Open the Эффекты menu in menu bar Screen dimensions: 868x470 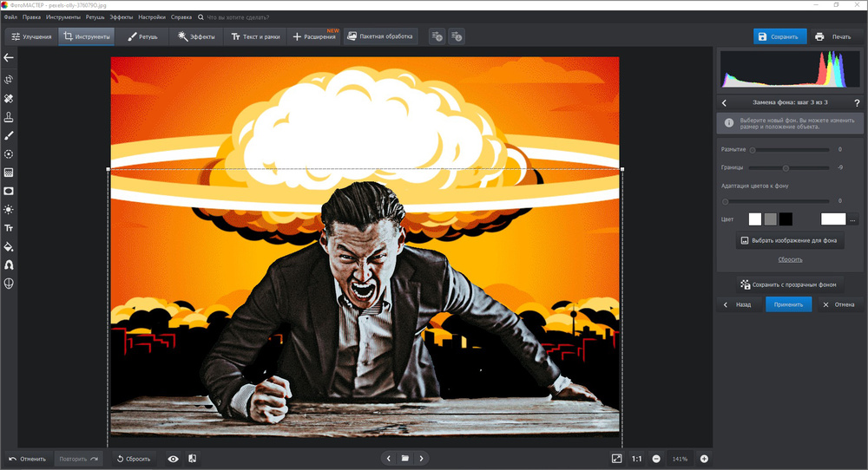121,16
